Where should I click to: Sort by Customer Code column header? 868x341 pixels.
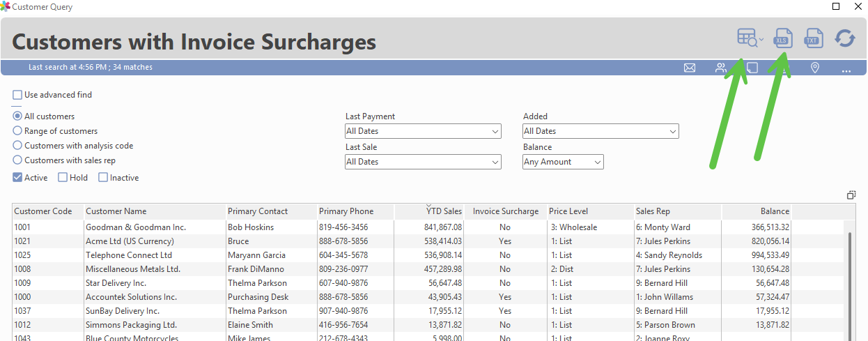click(48, 211)
